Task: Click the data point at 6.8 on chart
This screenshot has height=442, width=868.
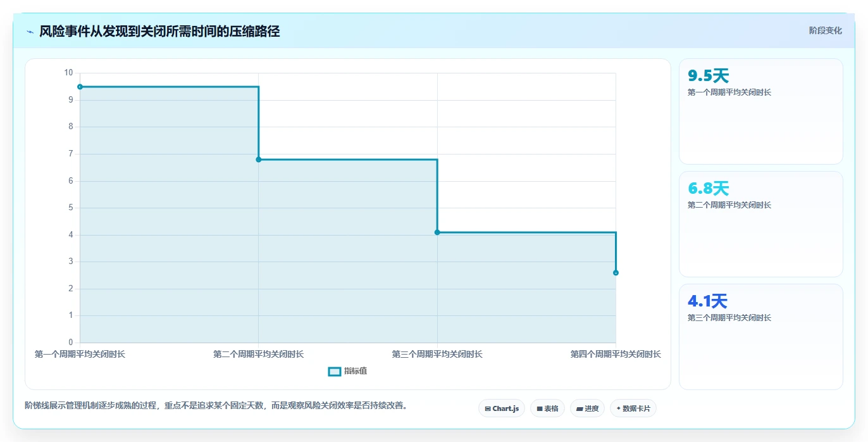Action: [259, 160]
